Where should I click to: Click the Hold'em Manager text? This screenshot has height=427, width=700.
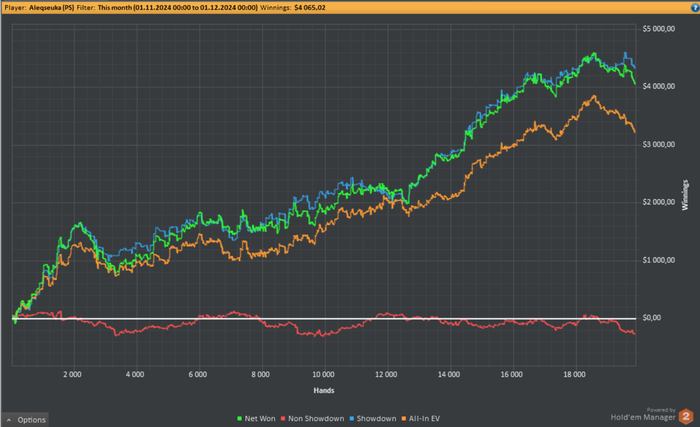pyautogui.click(x=643, y=417)
